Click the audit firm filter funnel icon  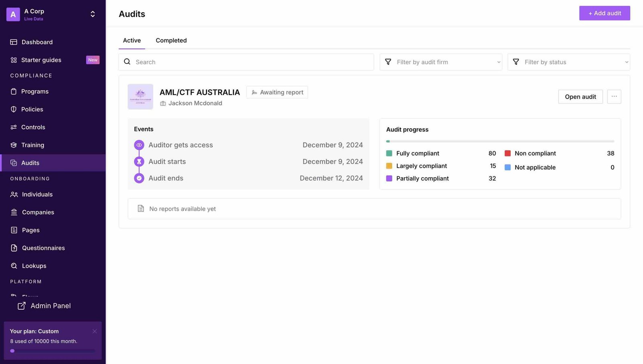pos(388,62)
